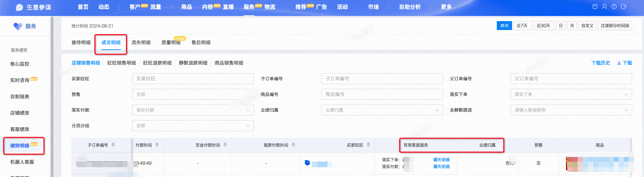Screen dimensions: 644x177
Task: Open 广告 in the top navigation
Action: pyautogui.click(x=322, y=7)
